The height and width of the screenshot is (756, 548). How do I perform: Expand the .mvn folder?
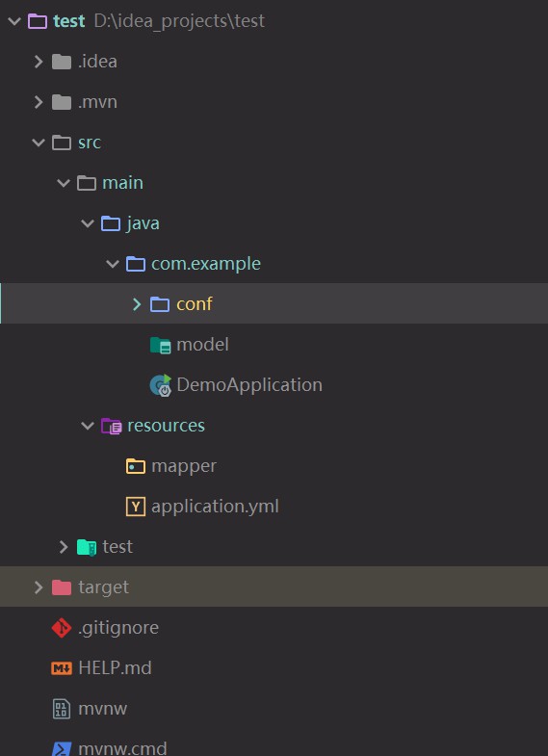[39, 102]
